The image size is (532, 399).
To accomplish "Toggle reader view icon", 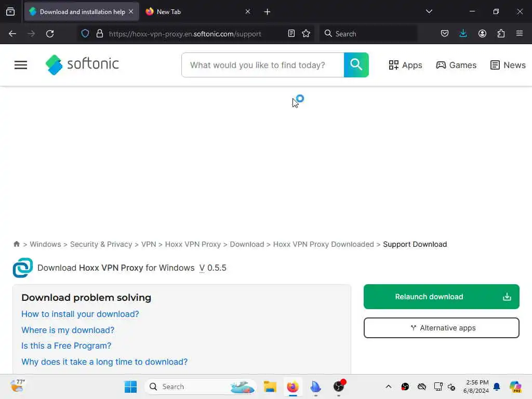I will click(x=291, y=33).
